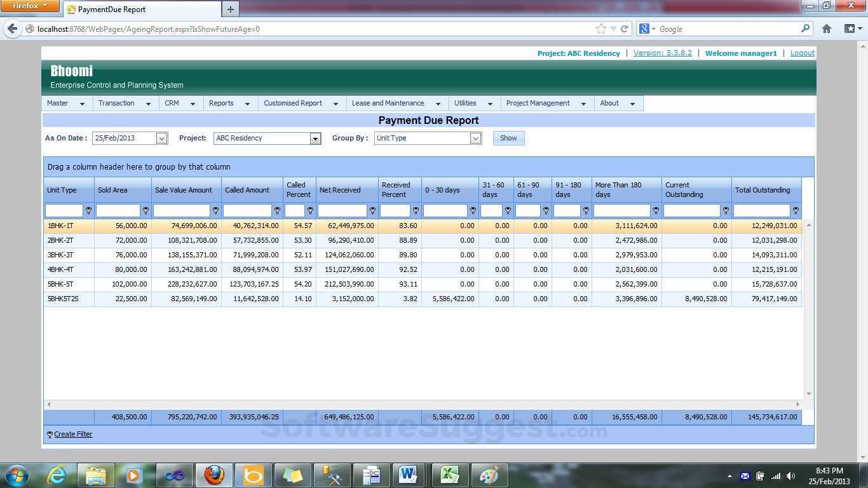Click filter icon for Called Amount column
The width and height of the screenshot is (868, 488).
[x=277, y=210]
